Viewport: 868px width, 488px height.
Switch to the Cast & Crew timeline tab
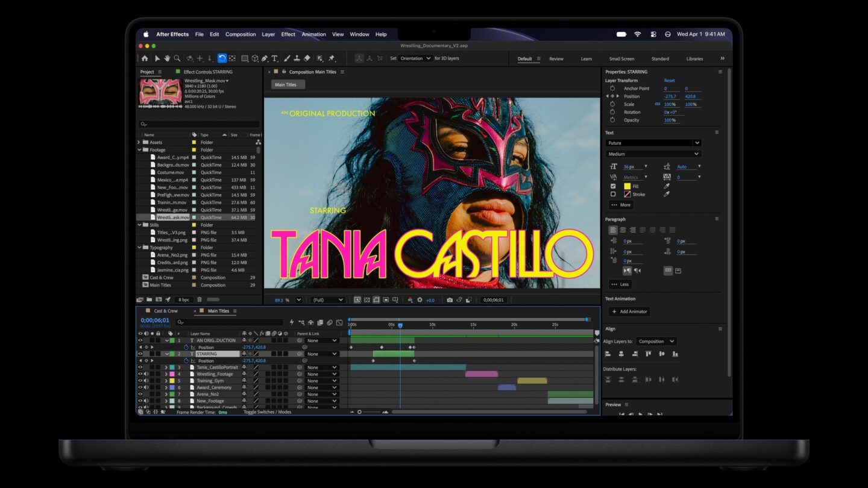click(x=166, y=311)
